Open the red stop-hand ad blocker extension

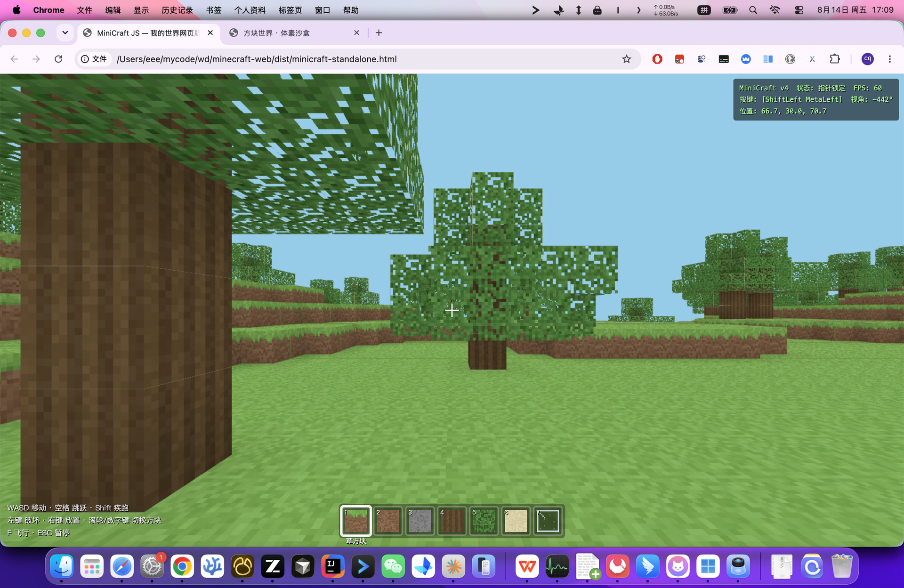pos(657,59)
